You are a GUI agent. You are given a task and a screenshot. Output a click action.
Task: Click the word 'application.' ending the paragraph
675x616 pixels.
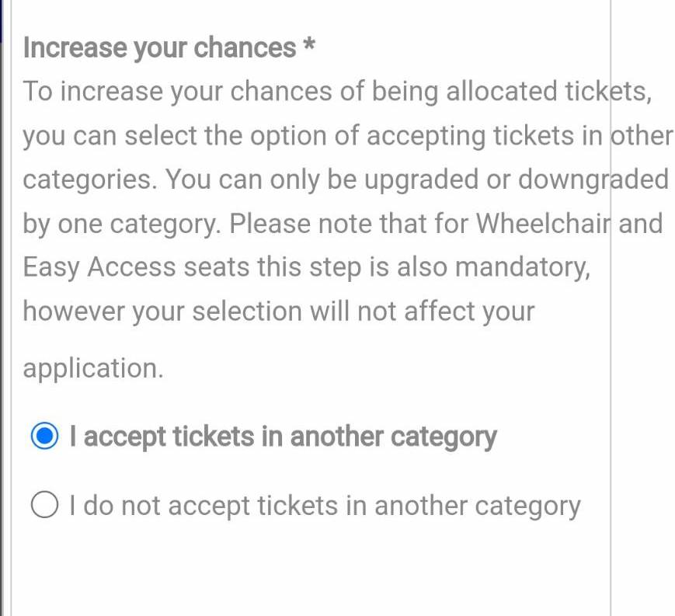coord(93,368)
